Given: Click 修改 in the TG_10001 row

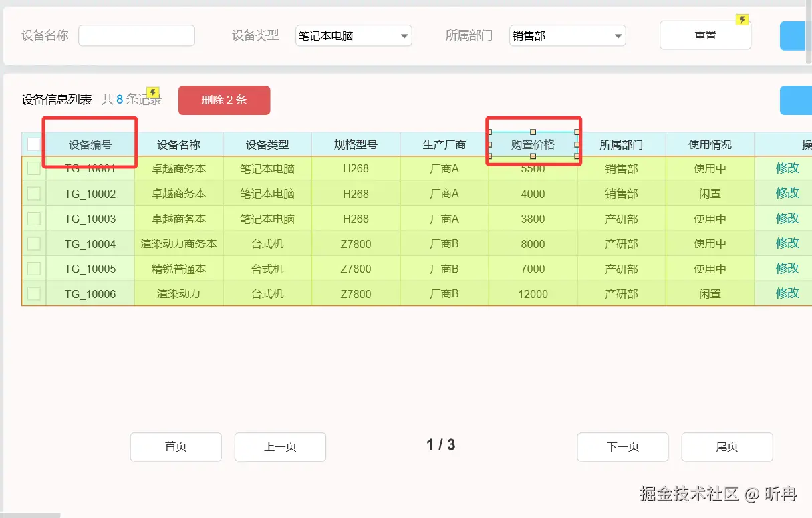Looking at the screenshot, I should [788, 168].
